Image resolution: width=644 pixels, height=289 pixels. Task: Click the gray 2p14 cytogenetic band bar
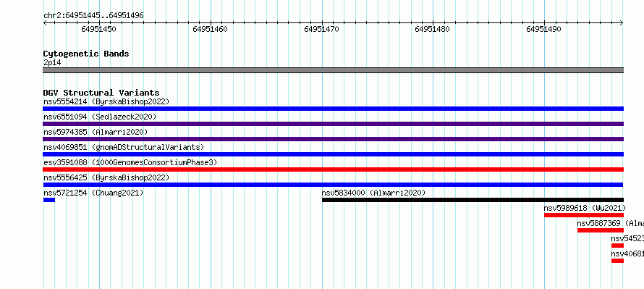(x=333, y=70)
